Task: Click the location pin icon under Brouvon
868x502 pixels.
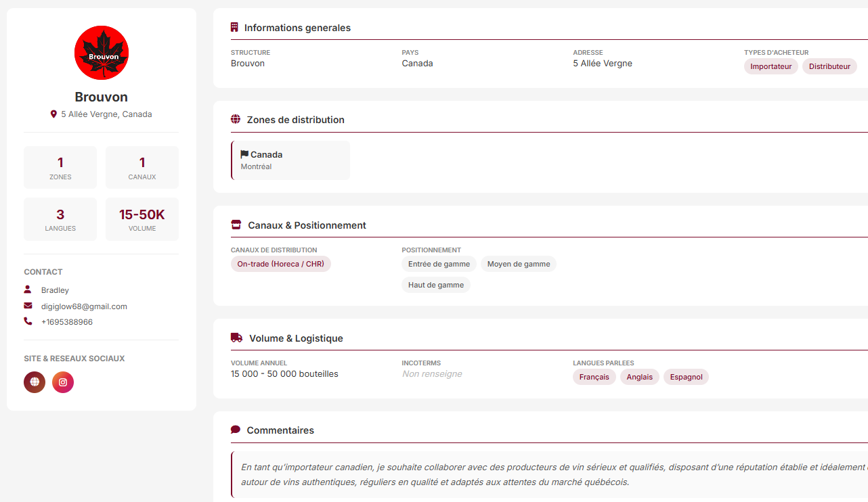Action: [x=53, y=114]
